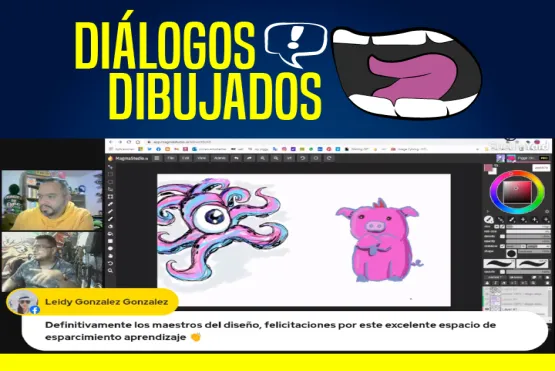555x371 pixels.
Task: Click the Zoom out magnifier in top toolbar
Action: pyautogui.click(x=276, y=158)
